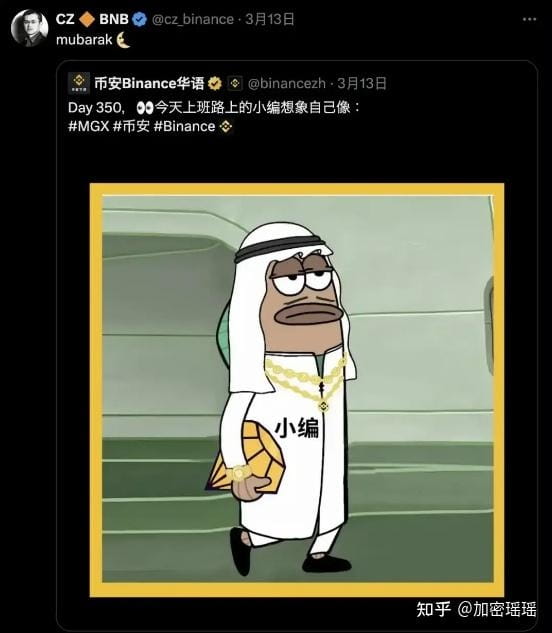Click the #MGX hashtag

click(x=89, y=126)
